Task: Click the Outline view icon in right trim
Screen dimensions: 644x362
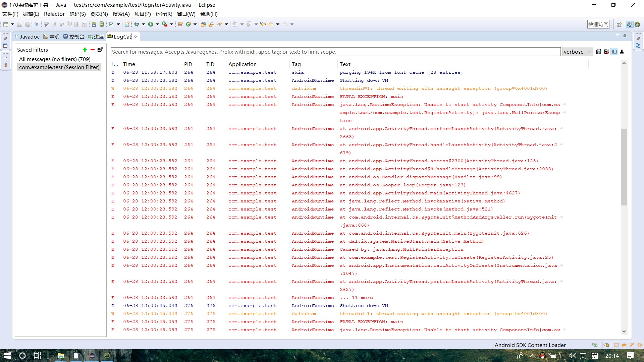Action: (x=638, y=46)
